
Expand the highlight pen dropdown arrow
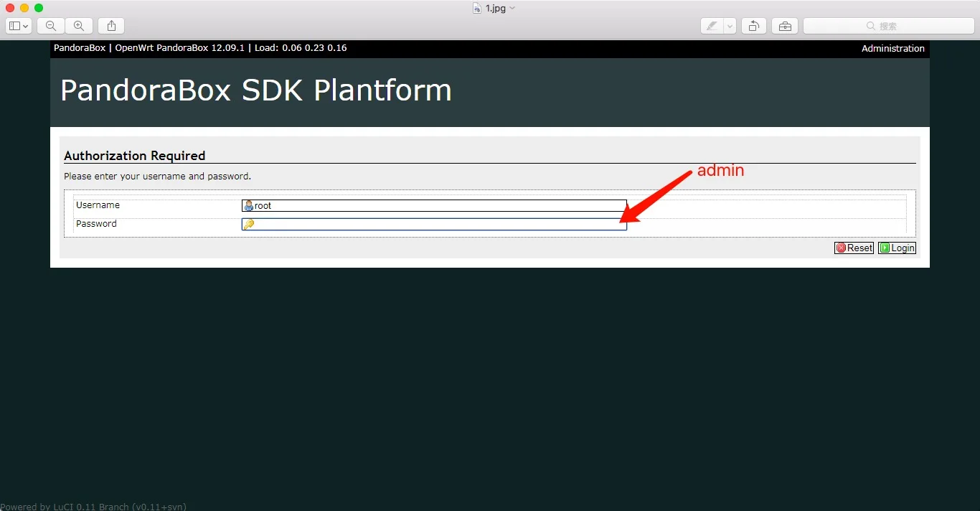(x=730, y=26)
